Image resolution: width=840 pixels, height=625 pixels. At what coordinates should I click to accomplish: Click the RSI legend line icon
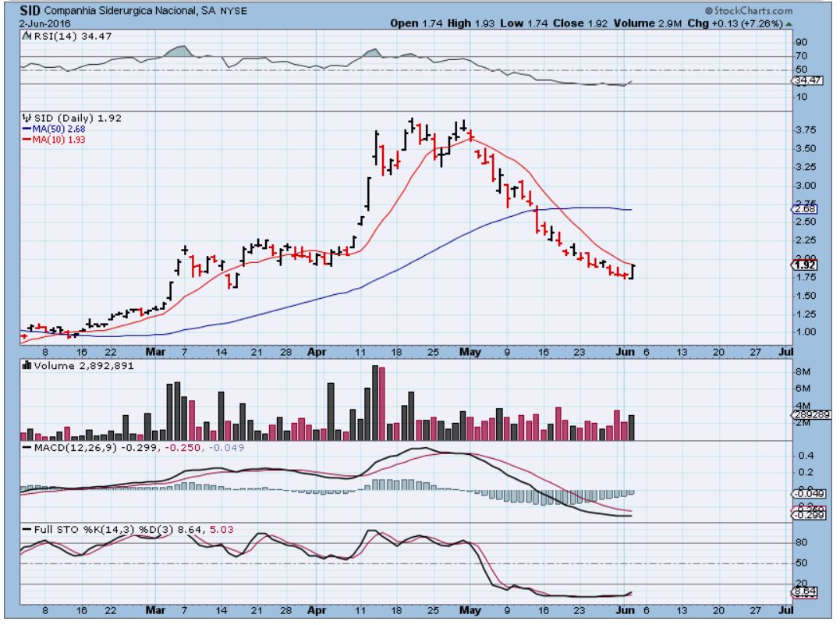(27, 36)
